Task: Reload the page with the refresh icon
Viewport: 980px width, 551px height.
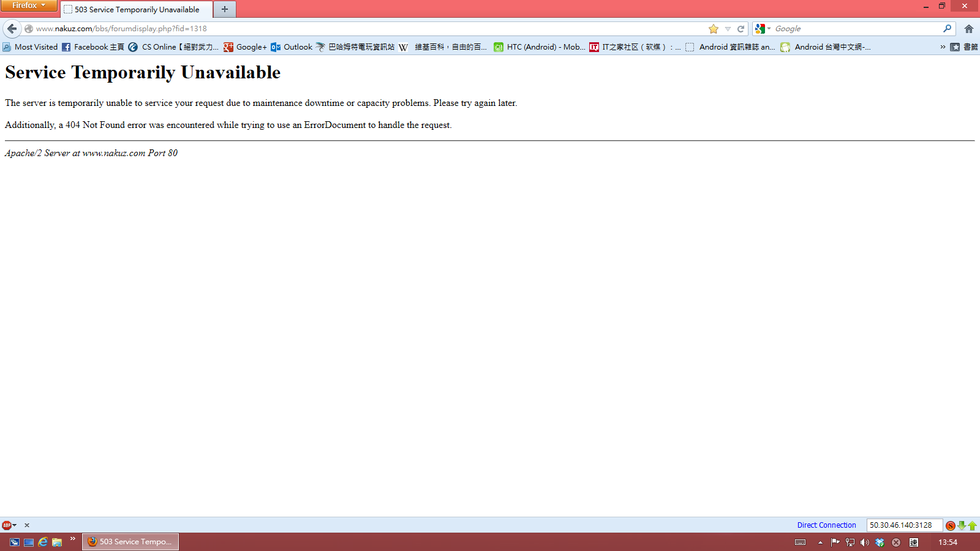Action: click(x=741, y=29)
